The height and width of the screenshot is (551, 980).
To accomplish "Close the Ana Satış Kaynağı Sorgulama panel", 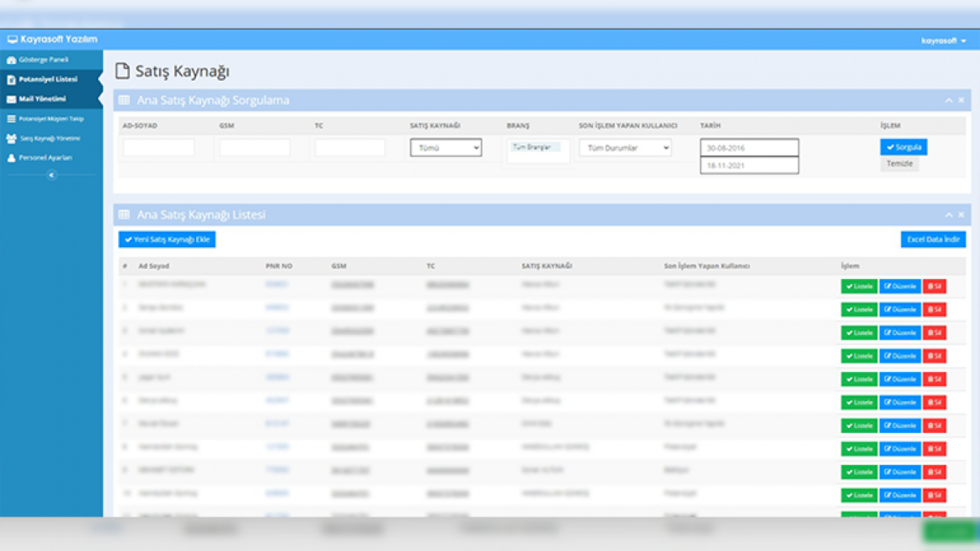I will [961, 101].
